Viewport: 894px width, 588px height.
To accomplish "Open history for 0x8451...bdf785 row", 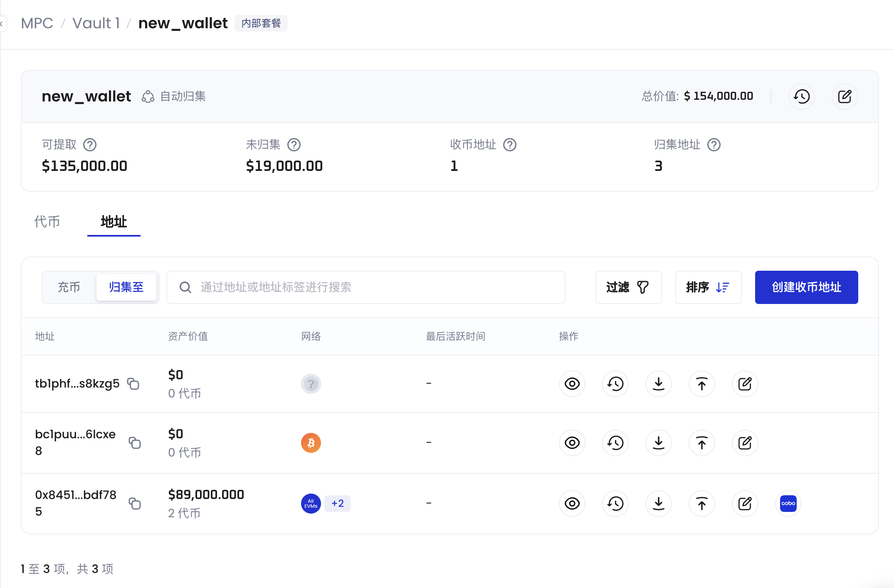I will point(615,503).
